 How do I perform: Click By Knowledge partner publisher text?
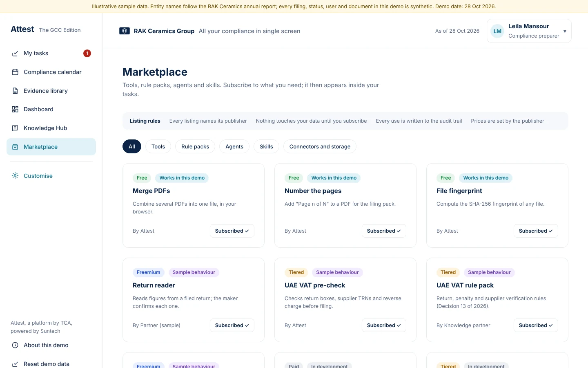click(x=463, y=325)
